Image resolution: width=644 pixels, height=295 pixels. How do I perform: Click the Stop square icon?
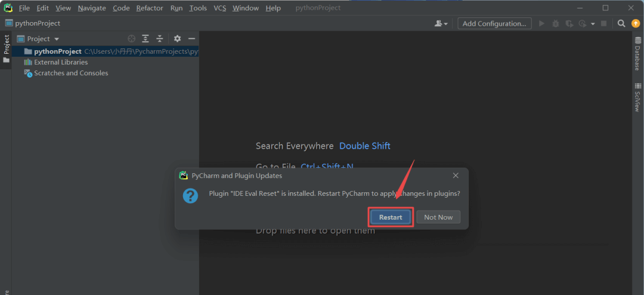604,23
